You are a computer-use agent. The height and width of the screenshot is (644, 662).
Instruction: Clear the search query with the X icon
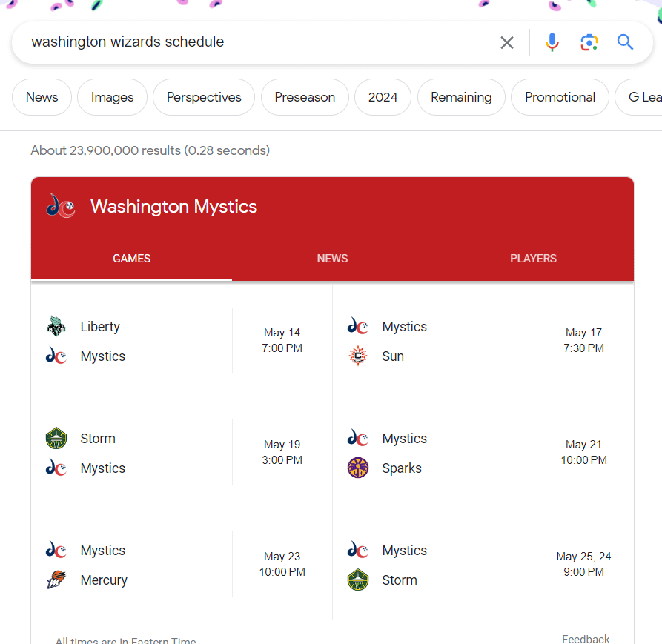[507, 42]
